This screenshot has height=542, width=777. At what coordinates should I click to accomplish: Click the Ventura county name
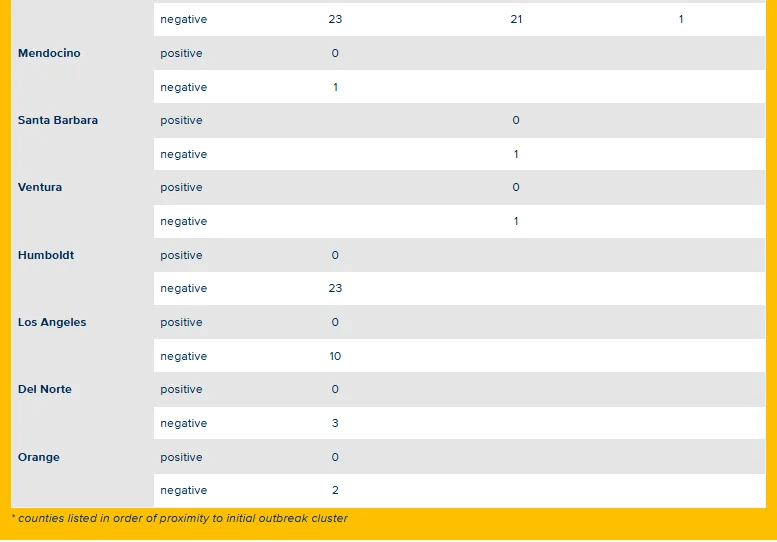pyautogui.click(x=40, y=187)
